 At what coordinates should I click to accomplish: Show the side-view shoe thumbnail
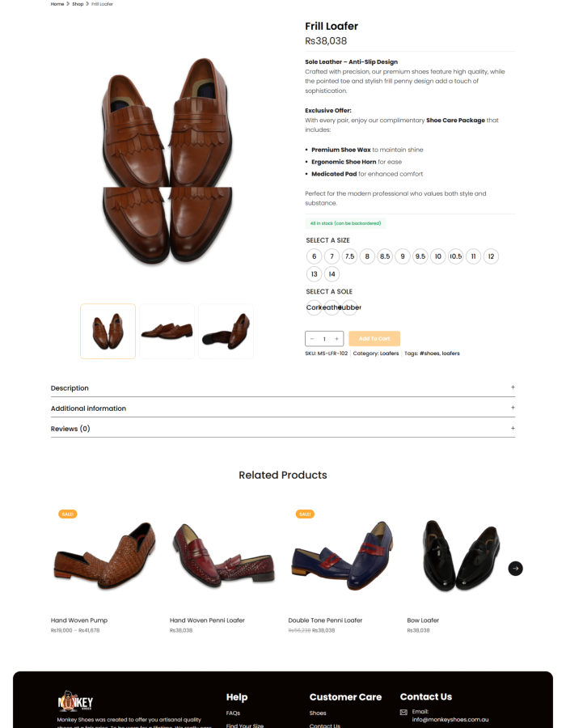point(167,331)
